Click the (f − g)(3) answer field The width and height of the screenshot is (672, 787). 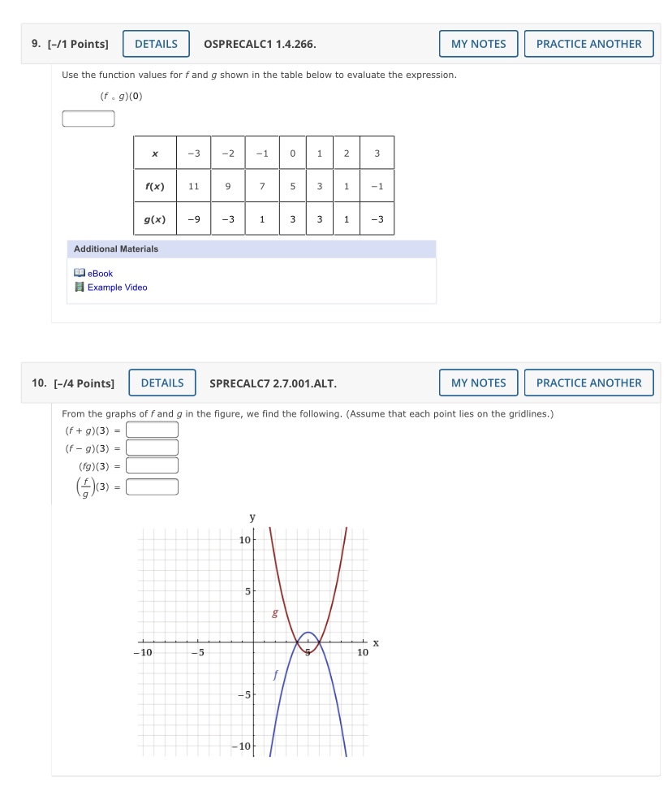click(x=152, y=448)
